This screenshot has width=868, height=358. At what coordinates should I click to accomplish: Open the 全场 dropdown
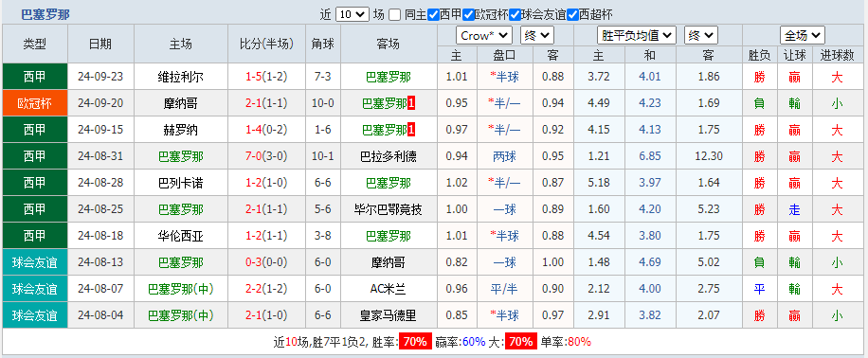point(802,36)
